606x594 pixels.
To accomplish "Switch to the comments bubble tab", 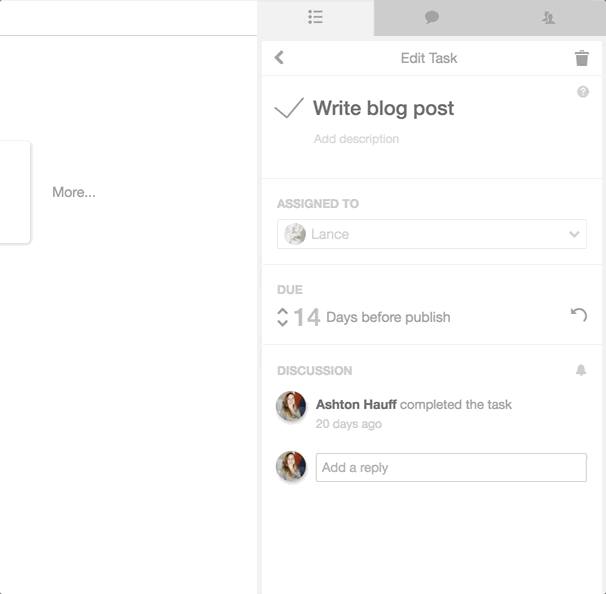I will coord(432,17).
